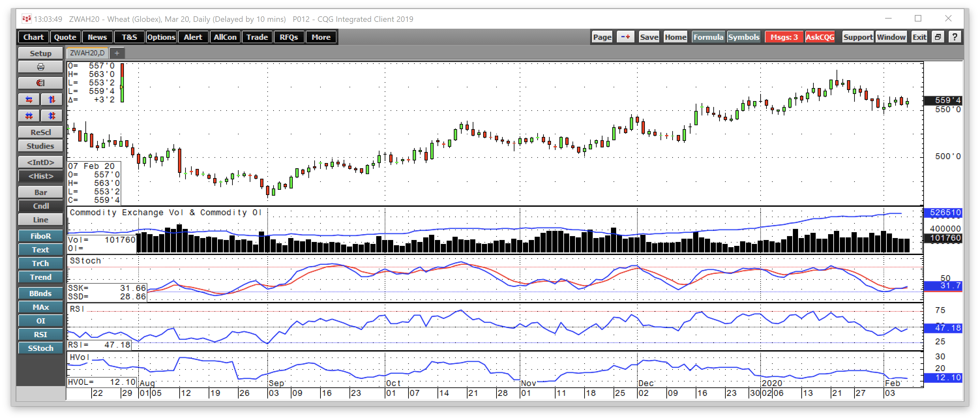Toggle the RSI study button
The width and height of the screenshot is (980, 420).
40,335
